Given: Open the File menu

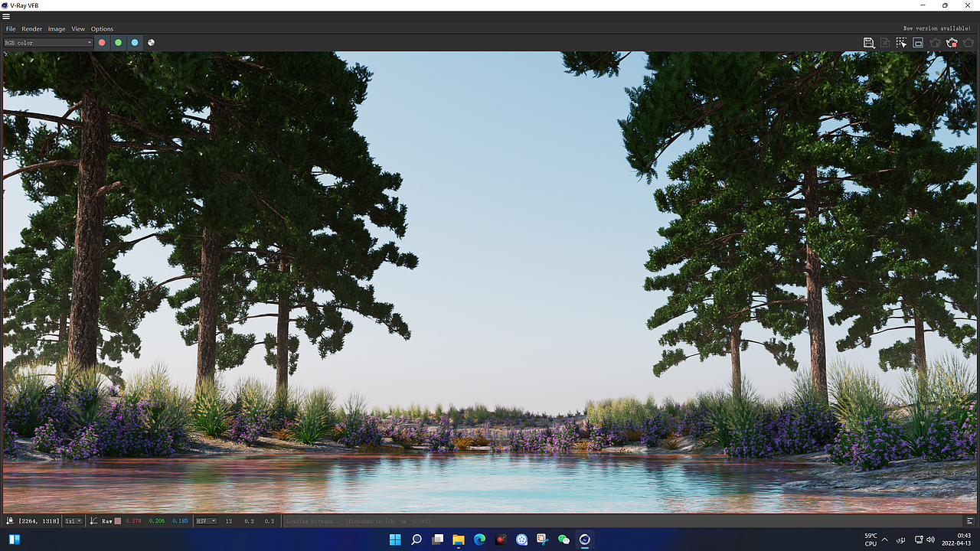Looking at the screenshot, I should tap(11, 29).
